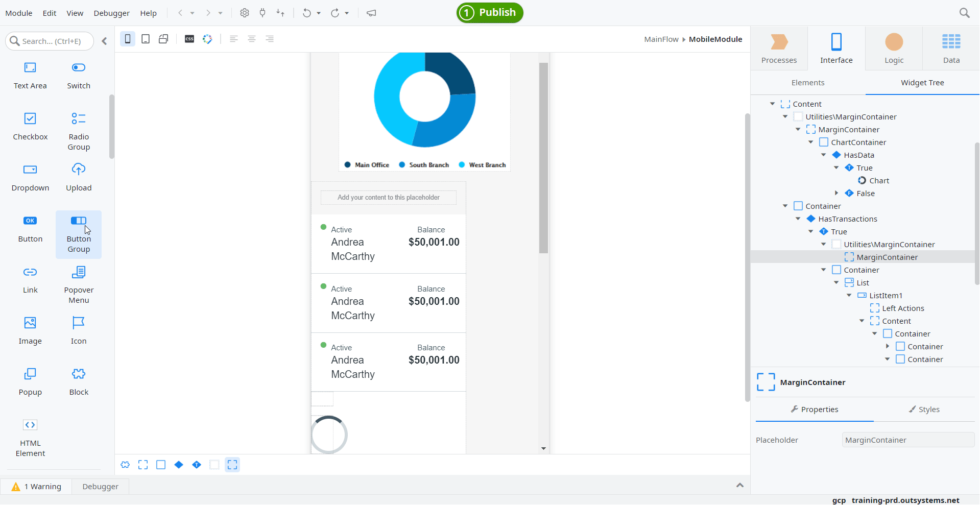Image resolution: width=980 pixels, height=505 pixels.
Task: Switch to the Elements tab
Action: pos(808,83)
